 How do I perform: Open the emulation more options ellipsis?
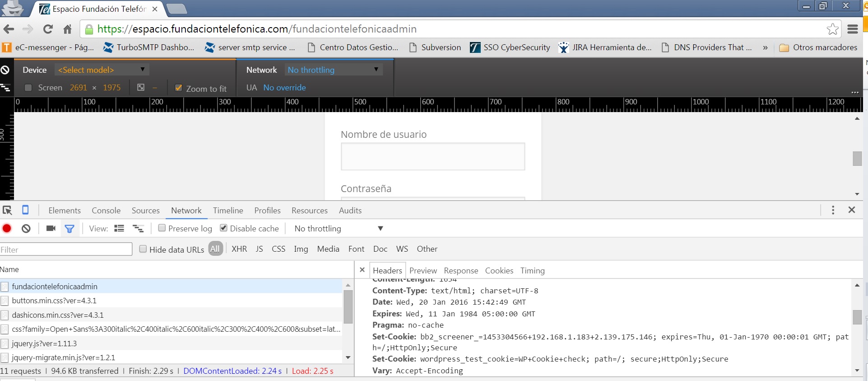pos(855,92)
